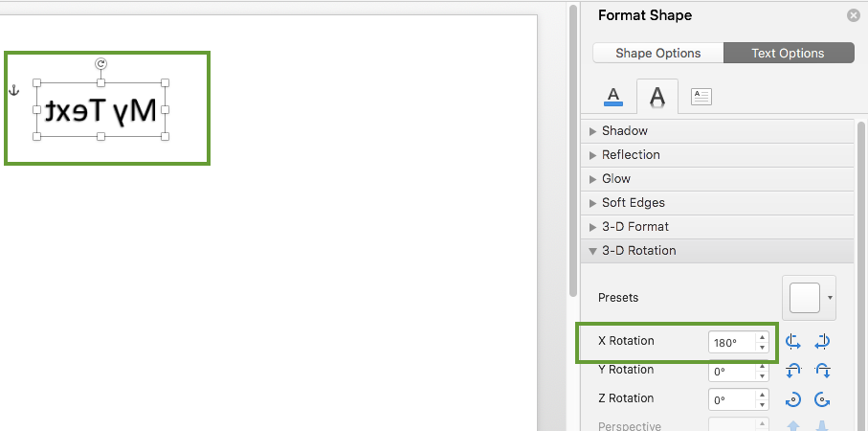Expand the Glow section

718,179
